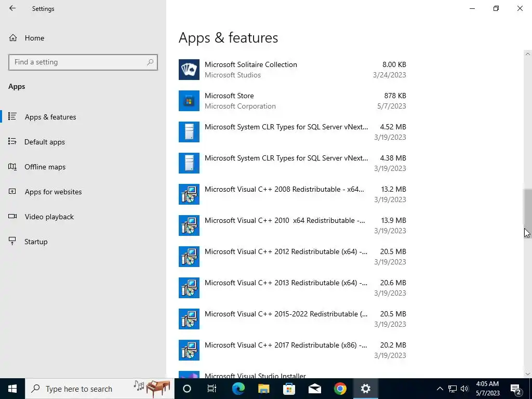The width and height of the screenshot is (532, 399).
Task: Click the Visual C++ 2008 Redistributable installer icon
Action: [x=189, y=194]
